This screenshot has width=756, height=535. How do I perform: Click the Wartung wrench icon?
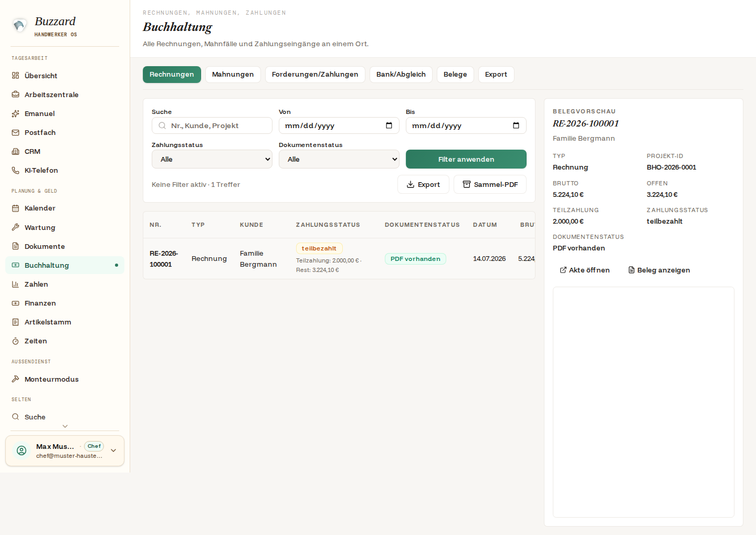coord(16,227)
